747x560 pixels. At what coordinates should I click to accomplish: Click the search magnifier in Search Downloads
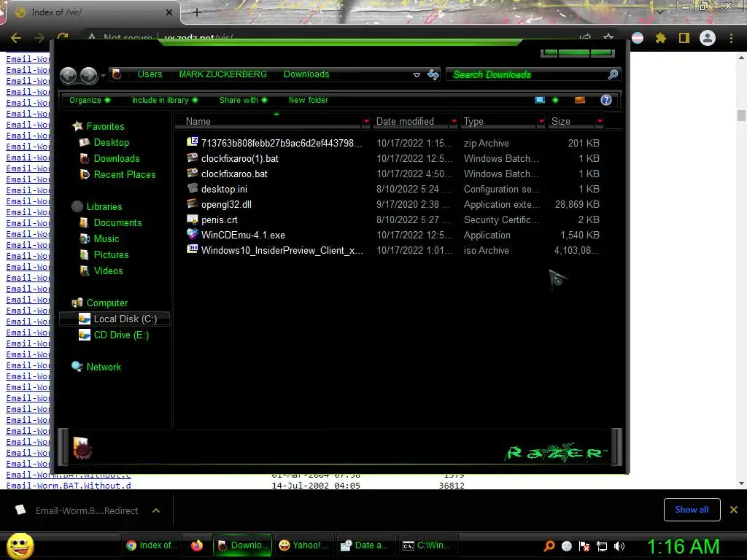(613, 74)
